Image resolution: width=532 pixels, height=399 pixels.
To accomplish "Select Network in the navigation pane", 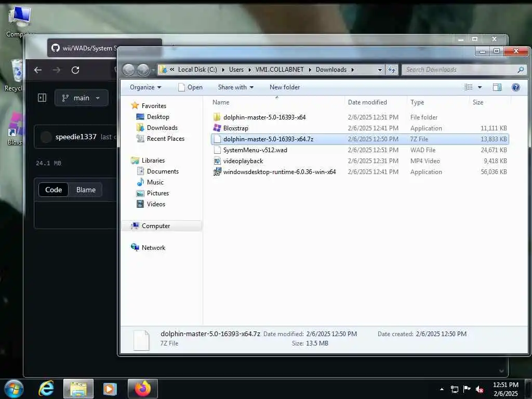I will (153, 248).
